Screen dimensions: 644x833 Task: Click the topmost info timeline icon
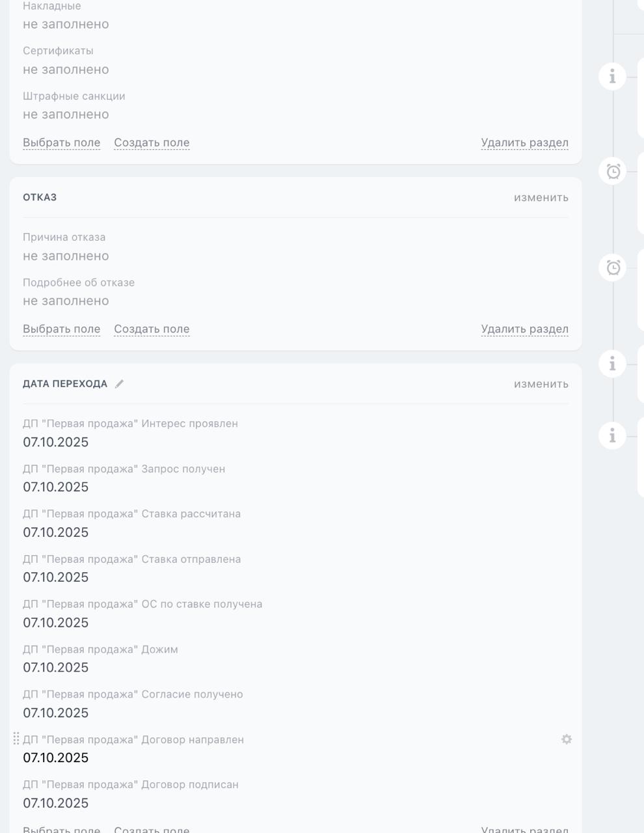click(612, 77)
